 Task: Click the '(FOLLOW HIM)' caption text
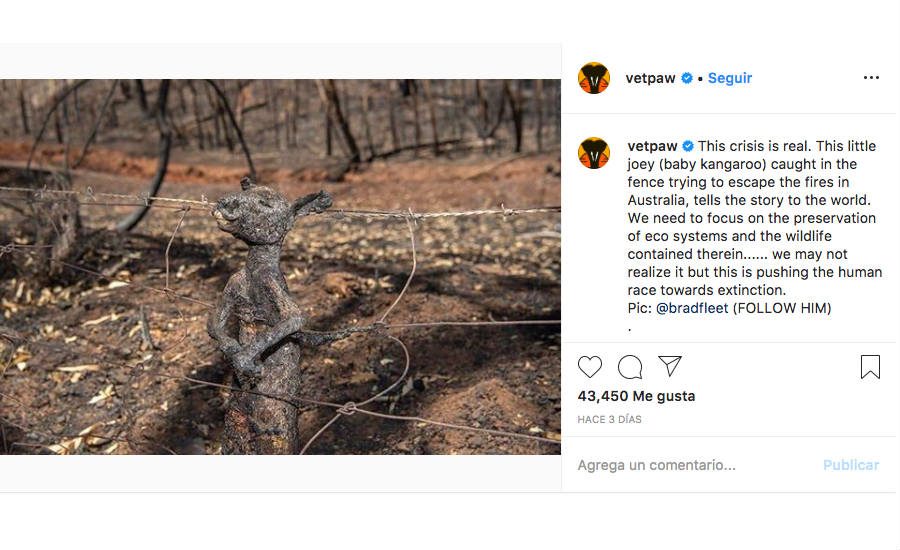(782, 308)
